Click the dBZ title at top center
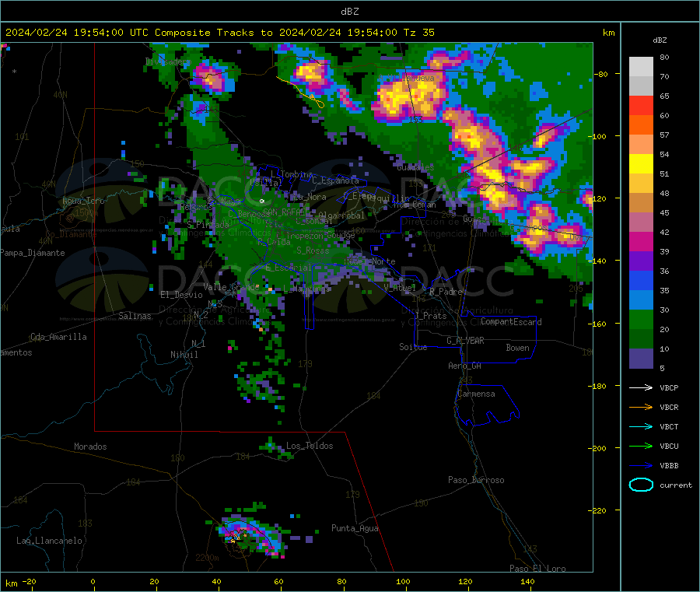 349,12
